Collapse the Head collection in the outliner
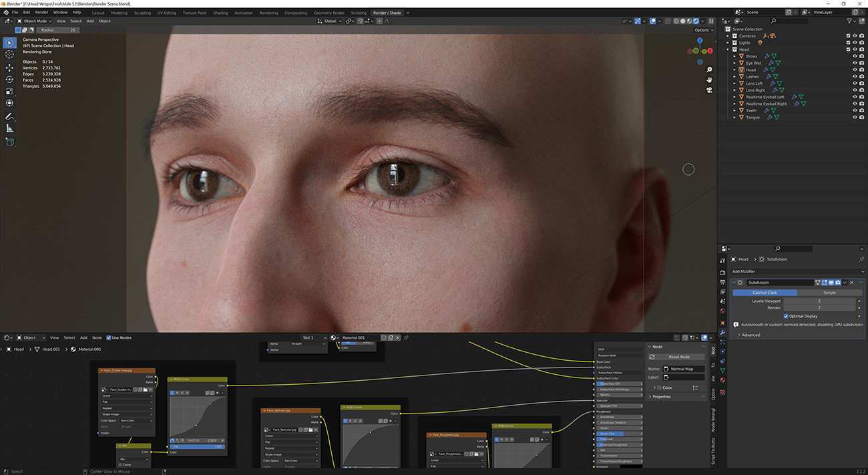This screenshot has width=868, height=475. [727, 49]
